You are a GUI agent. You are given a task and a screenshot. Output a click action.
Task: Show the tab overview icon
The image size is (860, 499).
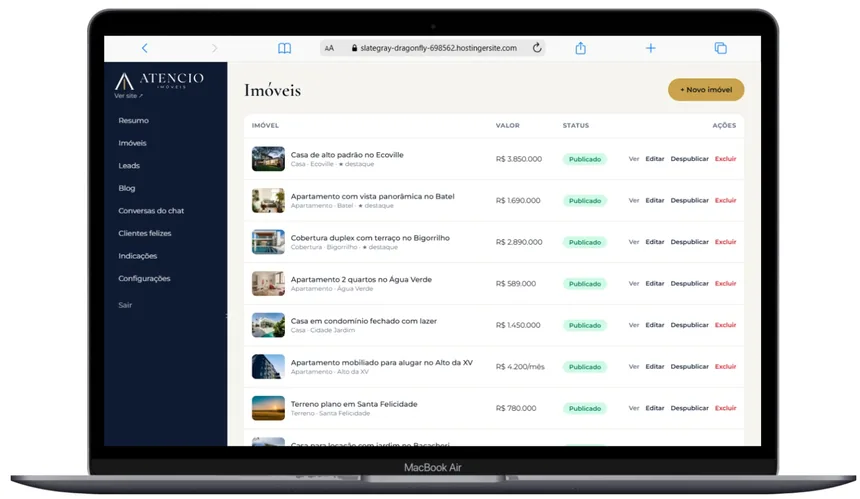[721, 48]
